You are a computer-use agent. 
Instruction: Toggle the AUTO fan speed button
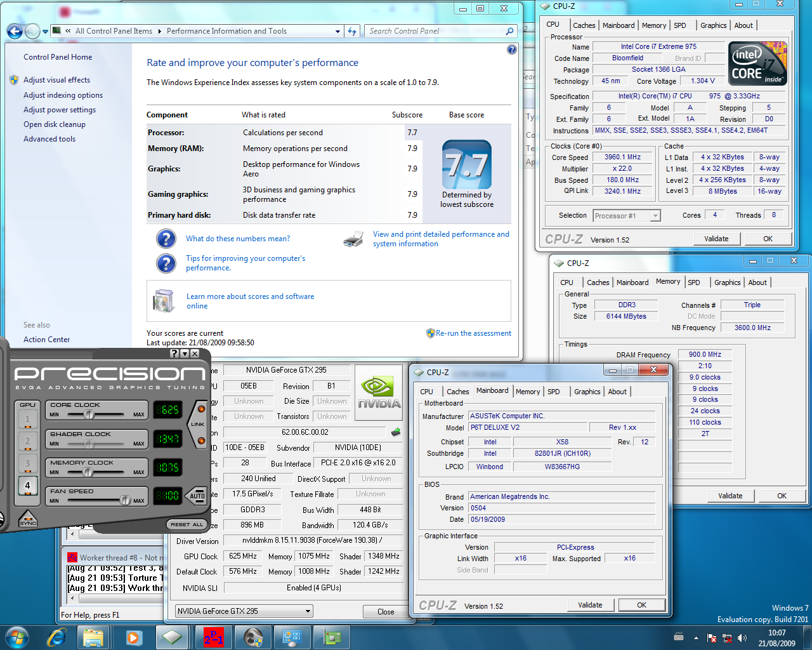click(x=197, y=496)
